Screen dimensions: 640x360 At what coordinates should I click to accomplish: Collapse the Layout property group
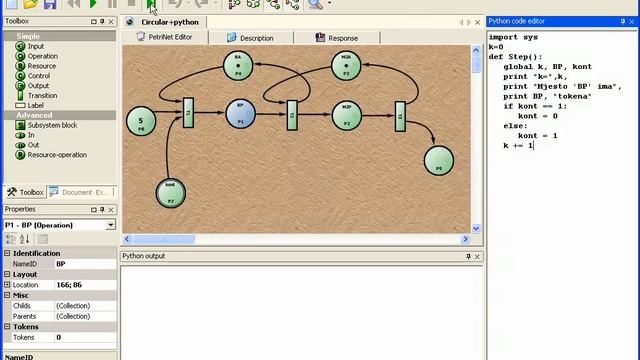coord(7,274)
